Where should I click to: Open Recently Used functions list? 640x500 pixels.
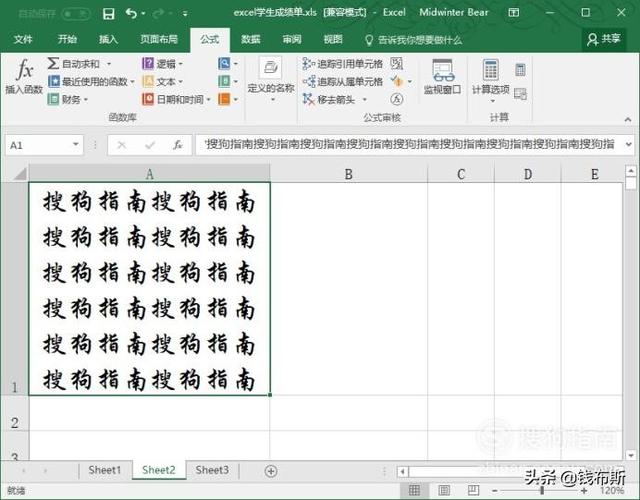(x=91, y=81)
